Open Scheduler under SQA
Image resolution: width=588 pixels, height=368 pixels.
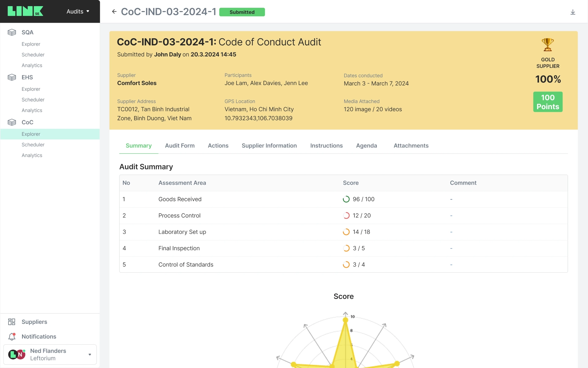pyautogui.click(x=33, y=55)
